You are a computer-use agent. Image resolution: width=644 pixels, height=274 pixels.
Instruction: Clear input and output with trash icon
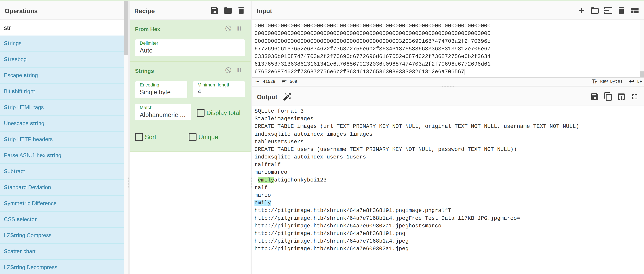click(x=621, y=11)
